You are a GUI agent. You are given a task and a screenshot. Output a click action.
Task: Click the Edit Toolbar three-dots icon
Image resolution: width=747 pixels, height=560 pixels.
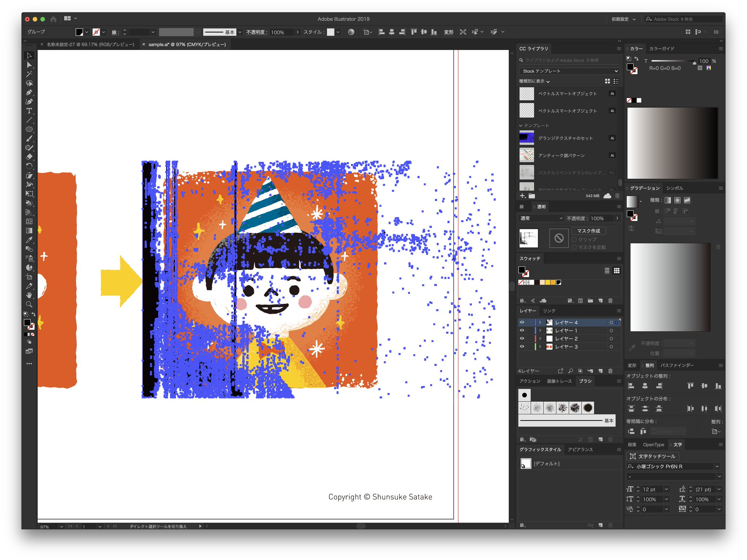click(x=29, y=363)
